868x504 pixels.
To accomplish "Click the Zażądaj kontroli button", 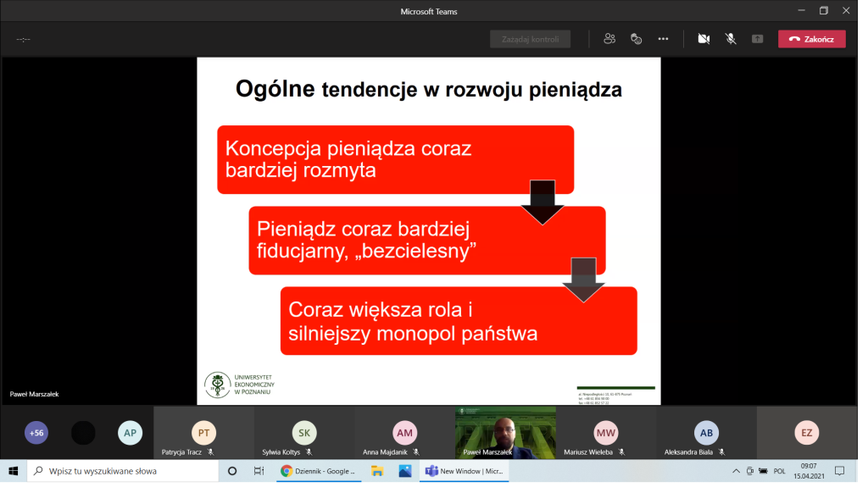I will [530, 39].
